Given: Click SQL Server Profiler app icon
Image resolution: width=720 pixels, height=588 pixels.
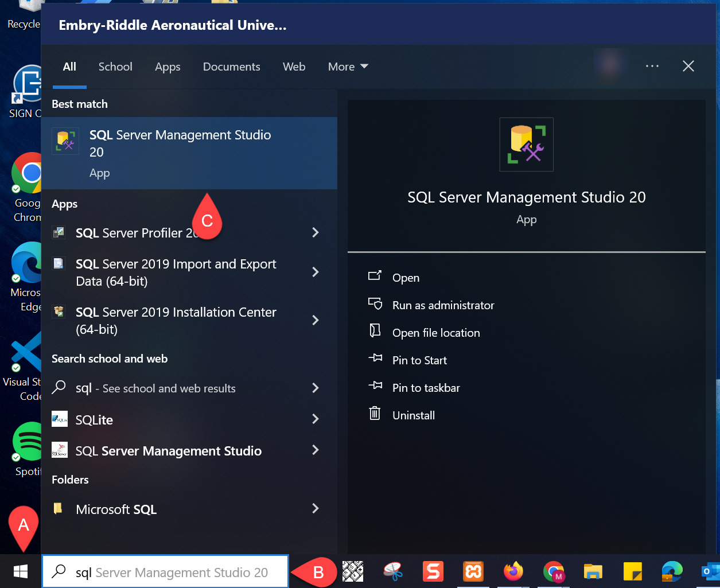Looking at the screenshot, I should 59,232.
